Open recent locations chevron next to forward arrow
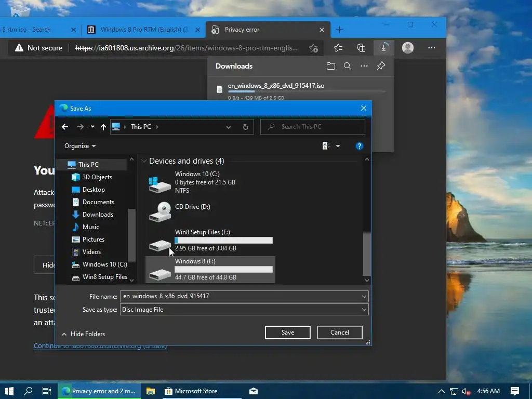Image resolution: width=532 pixels, height=399 pixels. point(92,127)
